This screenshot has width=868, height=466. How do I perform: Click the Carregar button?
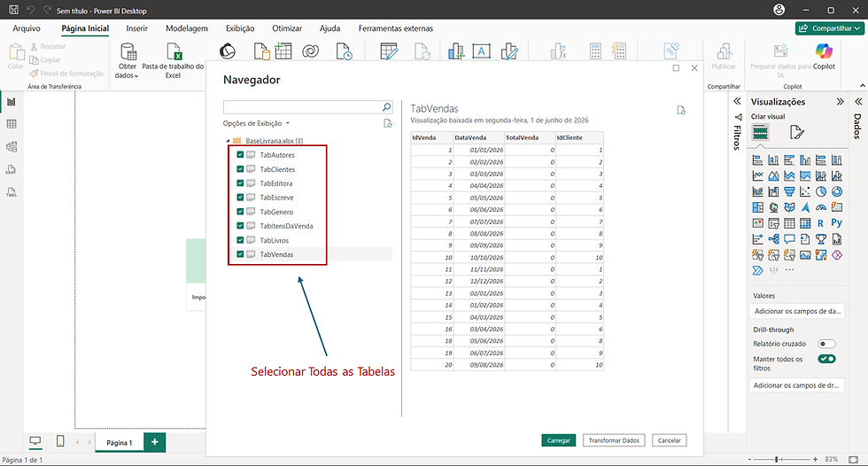(559, 440)
